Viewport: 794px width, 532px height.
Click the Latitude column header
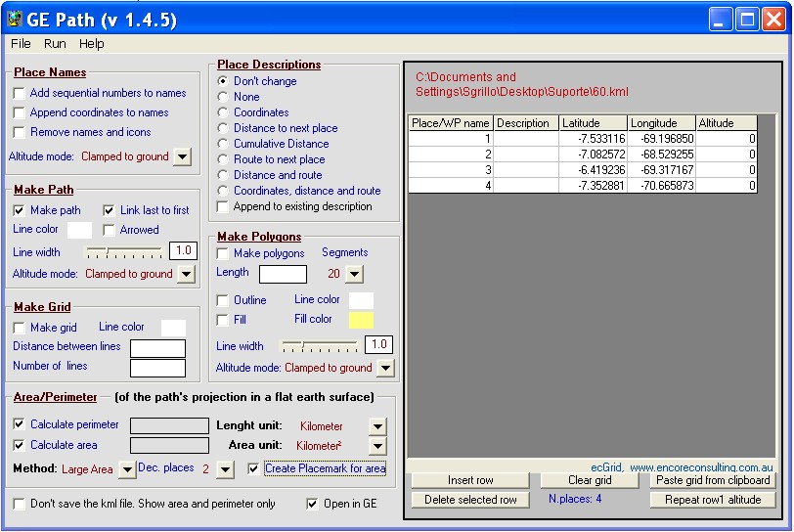[593, 123]
